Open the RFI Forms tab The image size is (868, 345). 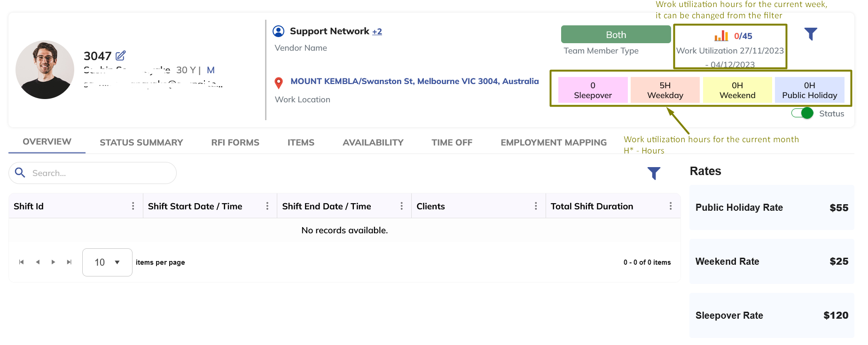click(235, 142)
